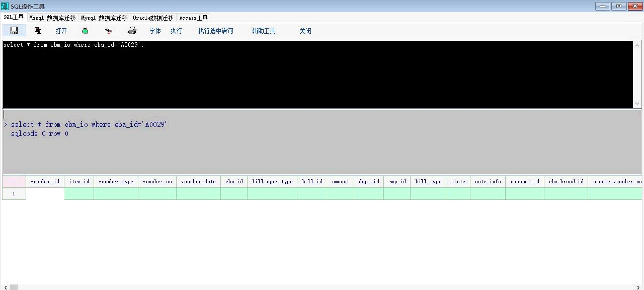Click inside the black SQL editor area
644x290 pixels.
tap(317, 76)
